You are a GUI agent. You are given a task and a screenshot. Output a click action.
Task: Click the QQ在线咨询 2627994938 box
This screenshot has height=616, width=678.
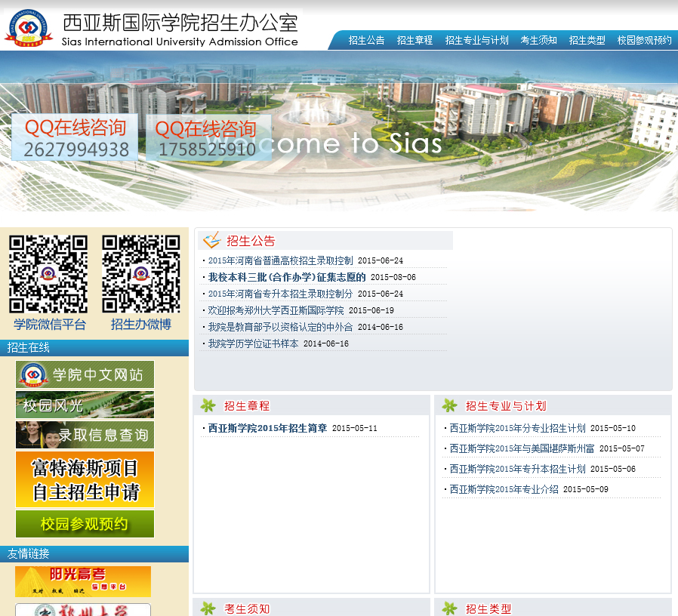pos(76,137)
